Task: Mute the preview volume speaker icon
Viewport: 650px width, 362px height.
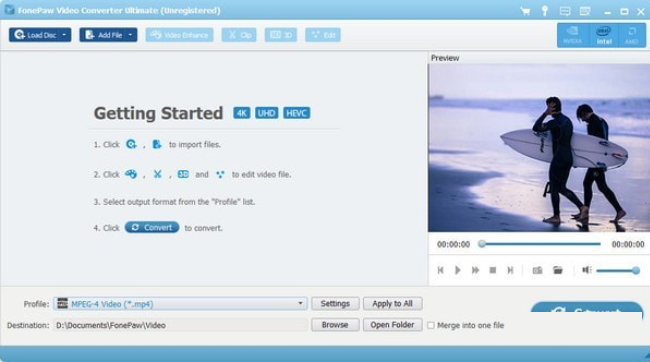Action: click(587, 270)
